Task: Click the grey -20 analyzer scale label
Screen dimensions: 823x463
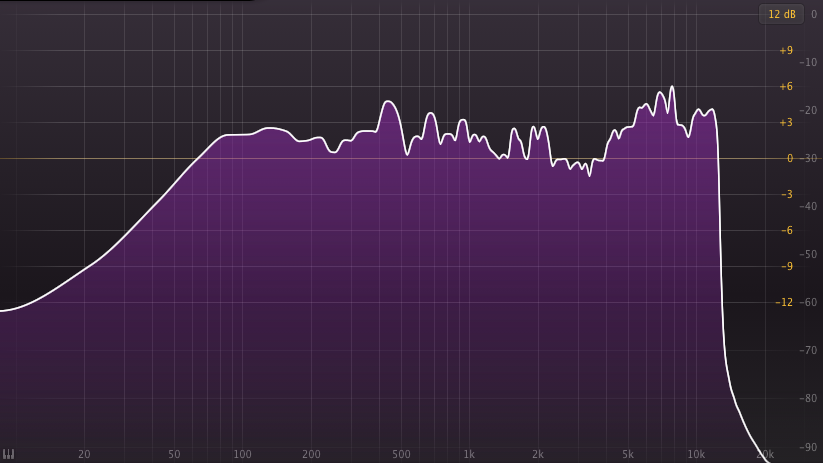Action: pyautogui.click(x=808, y=110)
